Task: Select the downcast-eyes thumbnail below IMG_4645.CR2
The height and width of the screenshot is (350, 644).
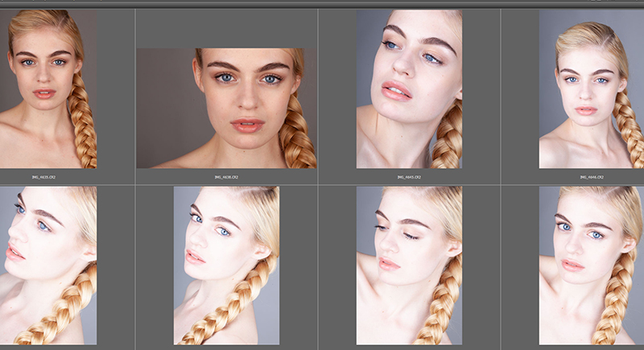Action: click(409, 266)
